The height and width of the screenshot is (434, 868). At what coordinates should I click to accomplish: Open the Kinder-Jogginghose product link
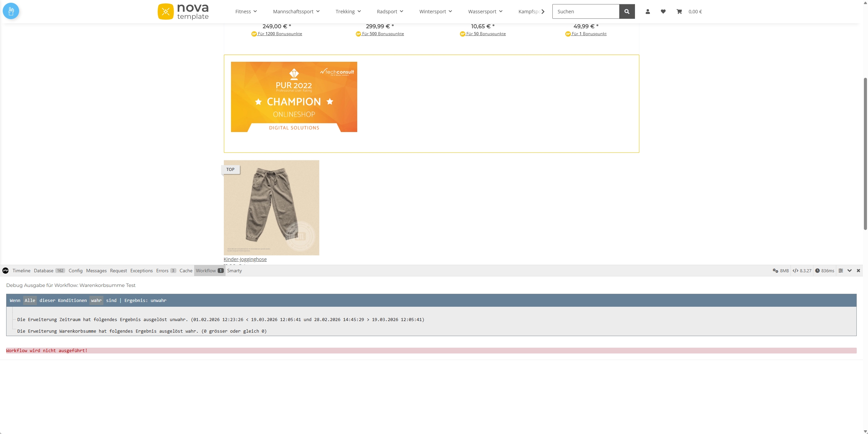[x=245, y=259]
